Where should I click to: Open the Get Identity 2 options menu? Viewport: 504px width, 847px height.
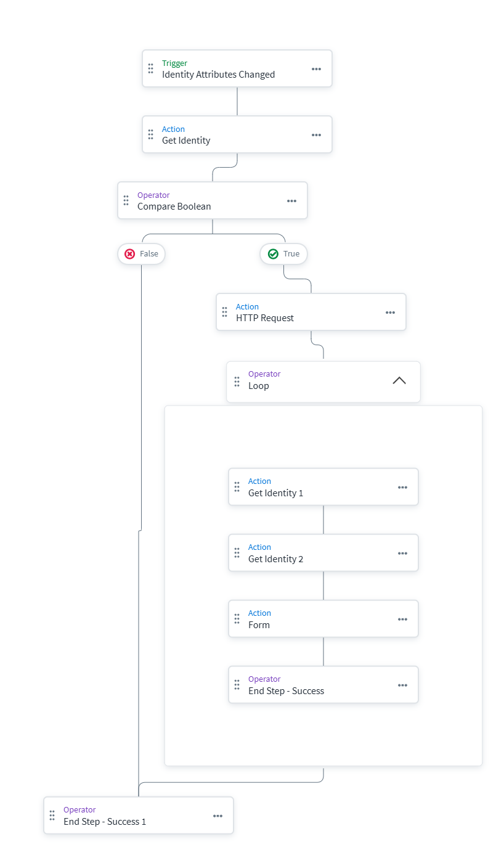pyautogui.click(x=402, y=554)
